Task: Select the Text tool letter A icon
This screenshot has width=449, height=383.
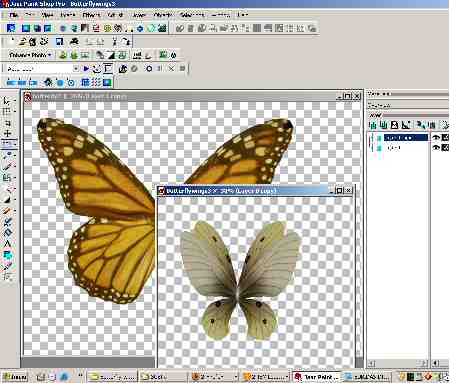Action: [7, 243]
